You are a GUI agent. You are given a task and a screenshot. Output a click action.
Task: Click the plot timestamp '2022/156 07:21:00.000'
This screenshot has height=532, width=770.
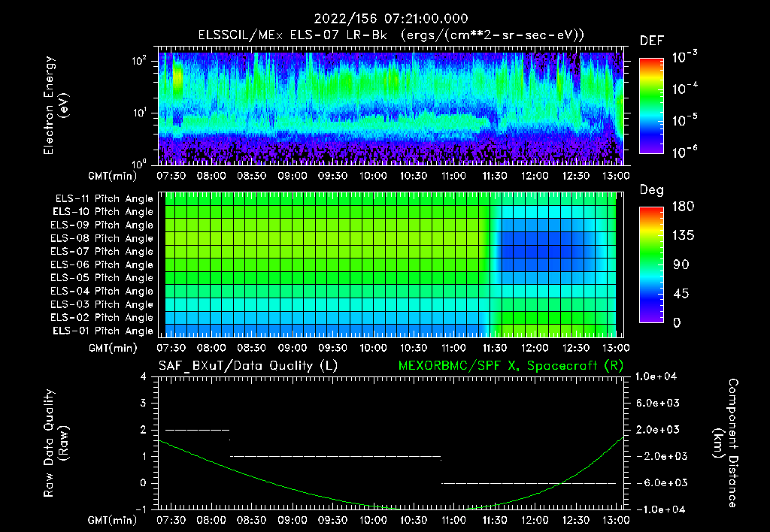(390, 19)
